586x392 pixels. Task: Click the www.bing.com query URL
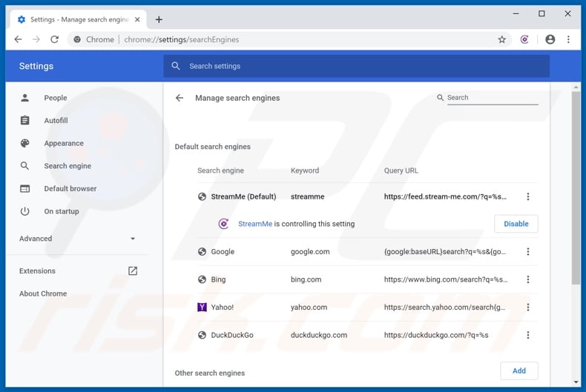tap(446, 279)
